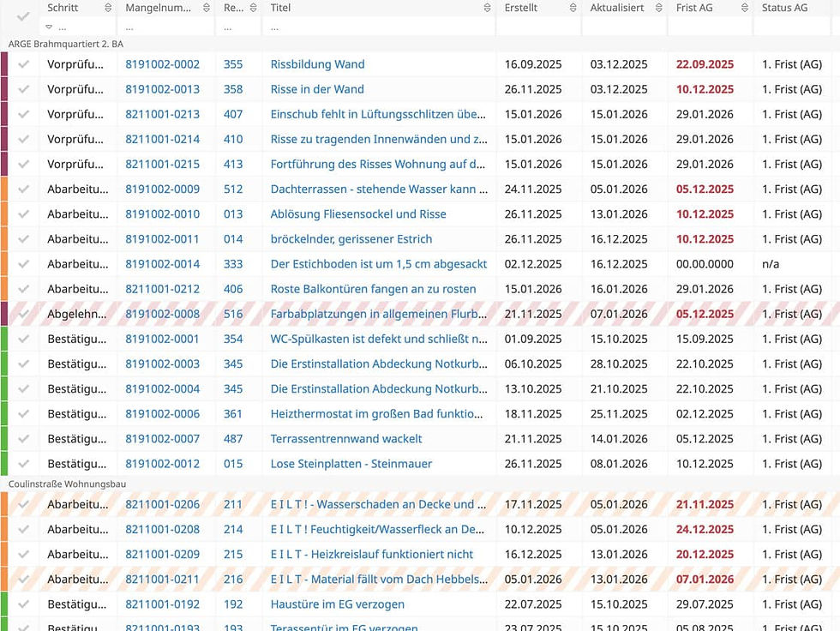Open defect number 8191002-0002
840x631 pixels.
tap(162, 64)
